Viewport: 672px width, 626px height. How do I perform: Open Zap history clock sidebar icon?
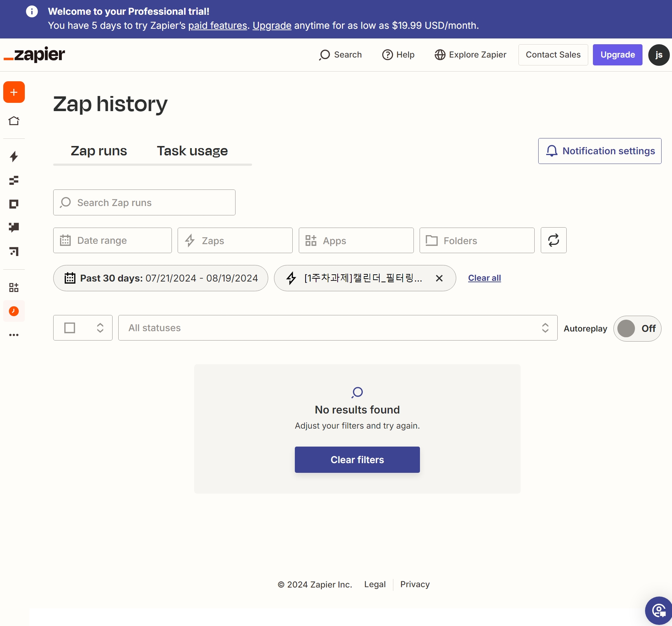(x=14, y=311)
